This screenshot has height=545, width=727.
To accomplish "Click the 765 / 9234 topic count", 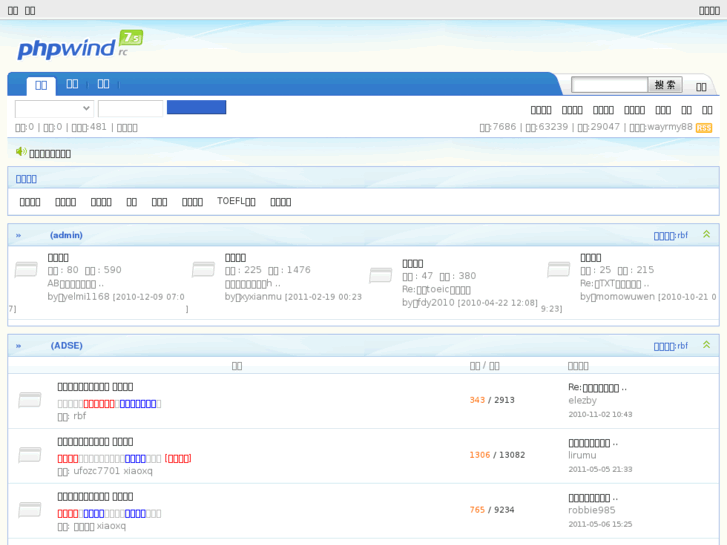I will click(492, 510).
